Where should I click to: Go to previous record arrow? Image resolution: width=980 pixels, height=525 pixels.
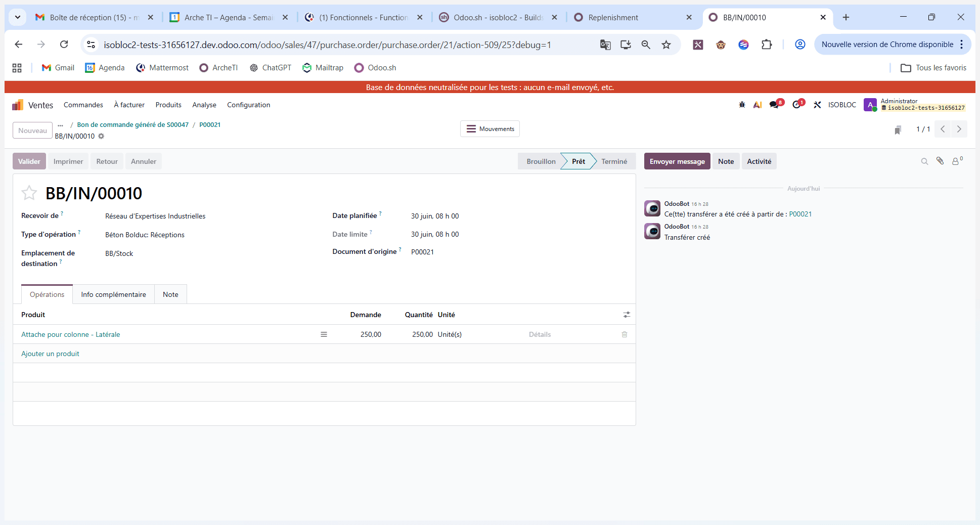[x=943, y=129]
